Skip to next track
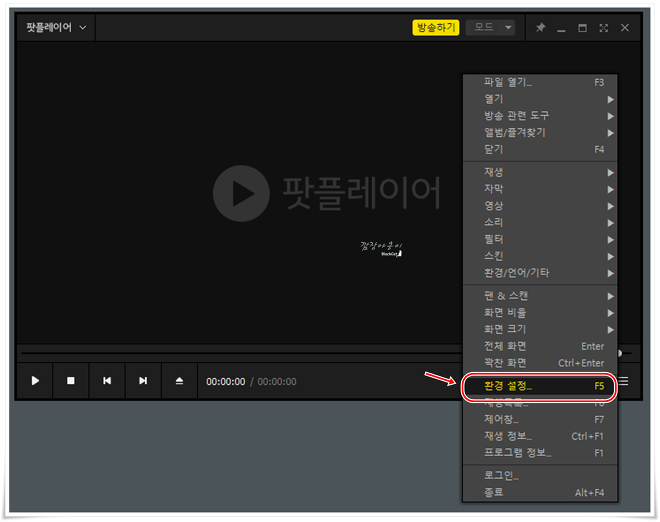The height and width of the screenshot is (522, 660). pyautogui.click(x=143, y=381)
